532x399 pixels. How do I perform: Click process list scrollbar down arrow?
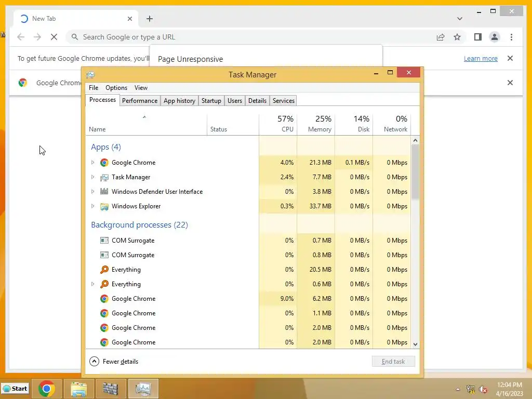coord(415,344)
